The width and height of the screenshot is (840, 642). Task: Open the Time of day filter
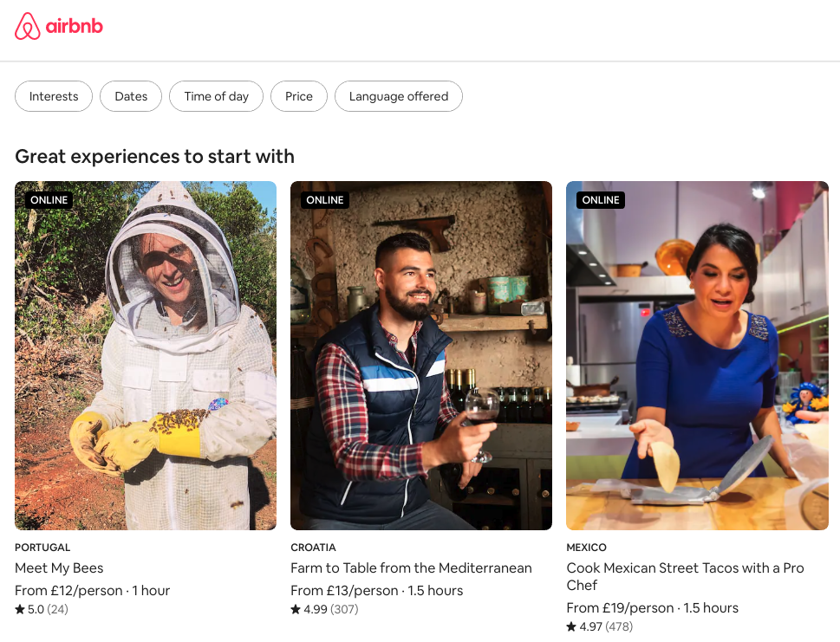[216, 96]
